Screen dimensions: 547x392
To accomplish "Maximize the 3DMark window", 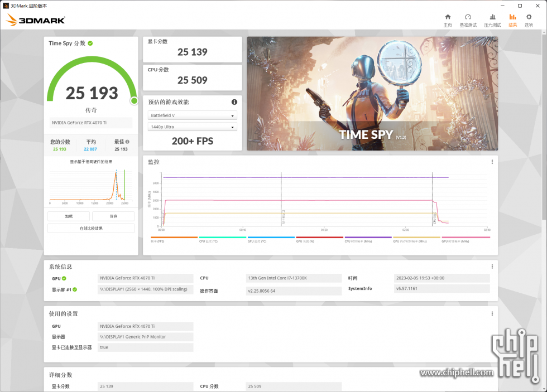I will click(x=520, y=6).
